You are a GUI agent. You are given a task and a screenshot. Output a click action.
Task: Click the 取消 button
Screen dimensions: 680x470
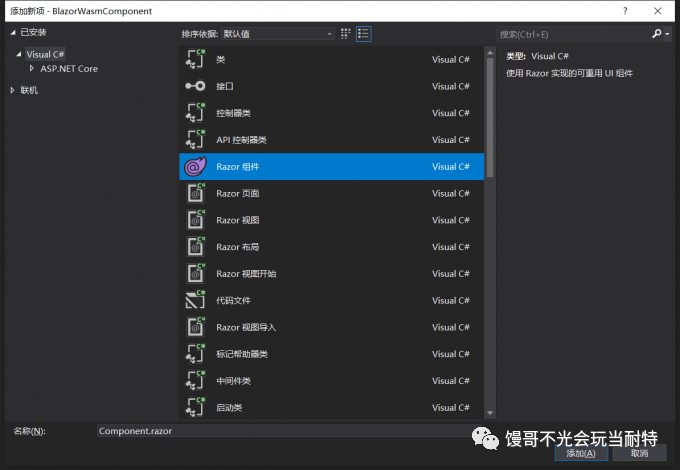coord(640,454)
